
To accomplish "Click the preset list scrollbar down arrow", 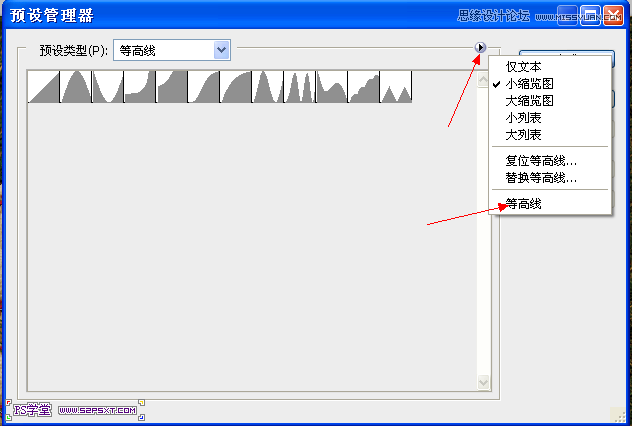I will (483, 382).
